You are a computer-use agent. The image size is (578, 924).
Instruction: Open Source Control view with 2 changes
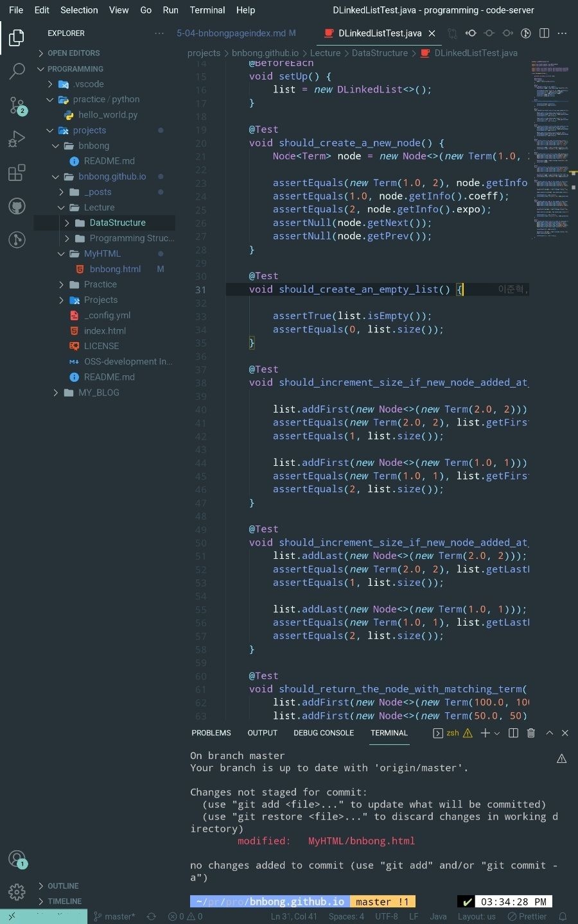17,105
